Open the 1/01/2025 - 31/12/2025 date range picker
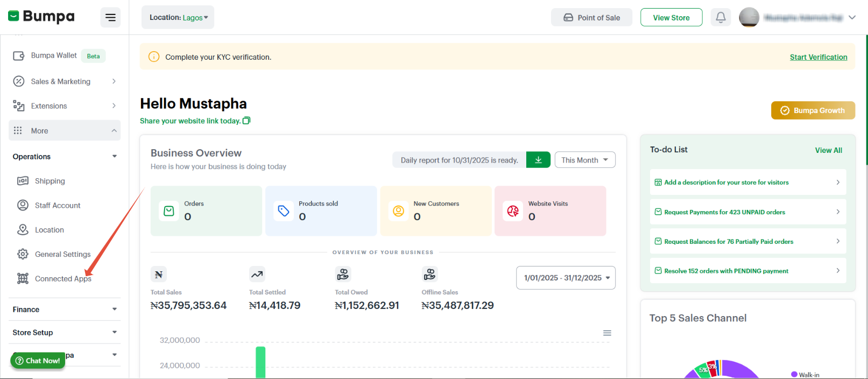The height and width of the screenshot is (379, 868). (566, 278)
